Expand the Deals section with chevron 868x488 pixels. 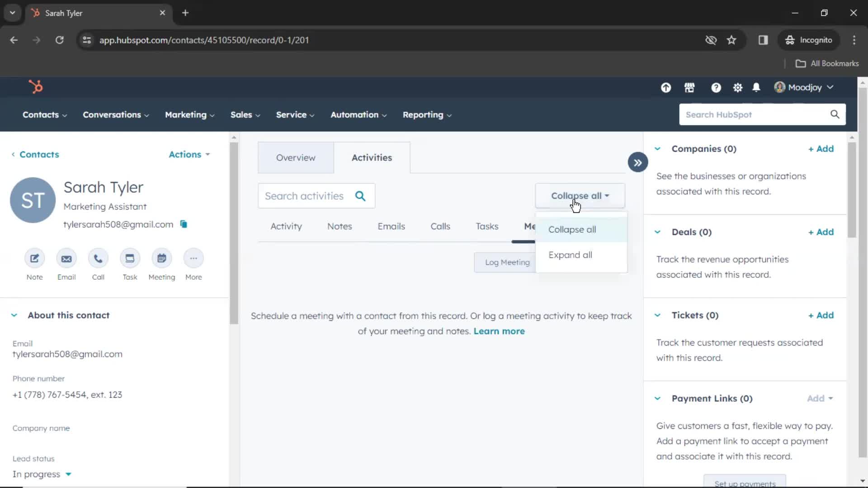[658, 231]
